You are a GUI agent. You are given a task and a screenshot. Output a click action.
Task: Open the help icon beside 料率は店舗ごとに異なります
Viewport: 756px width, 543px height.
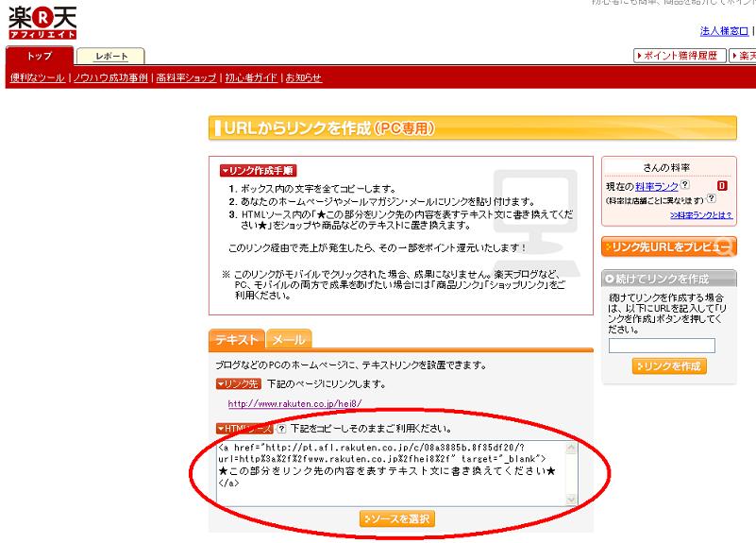(711, 198)
